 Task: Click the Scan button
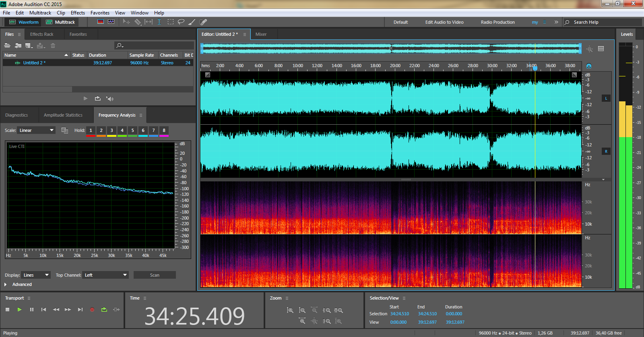(155, 275)
